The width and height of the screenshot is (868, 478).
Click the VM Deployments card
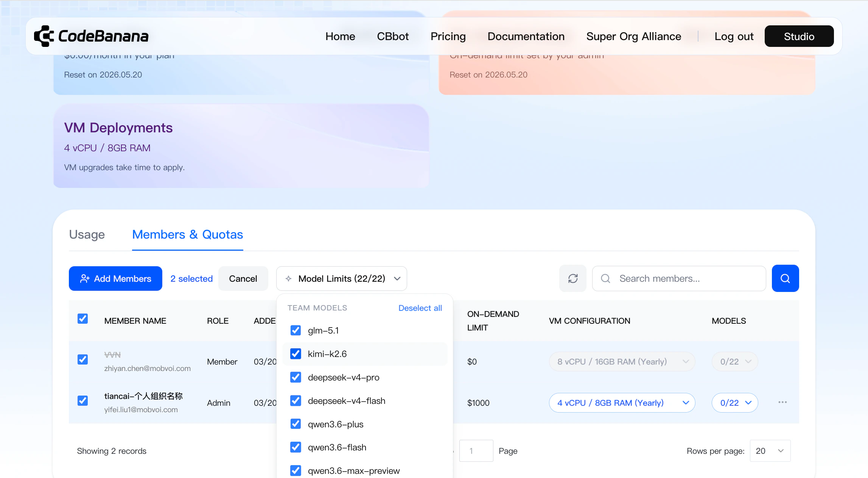[x=241, y=146]
